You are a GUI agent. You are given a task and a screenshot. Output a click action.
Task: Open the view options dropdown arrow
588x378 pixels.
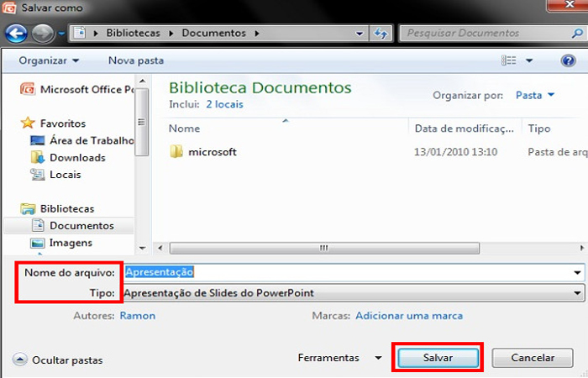pos(529,60)
